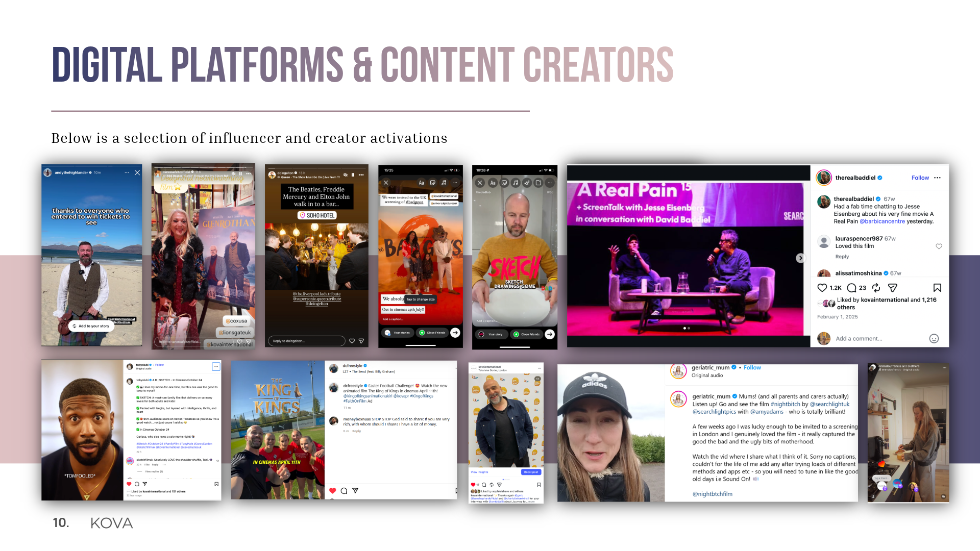Open the @searchlightuk mention
Screen dimensions: 980x551
tap(830, 404)
